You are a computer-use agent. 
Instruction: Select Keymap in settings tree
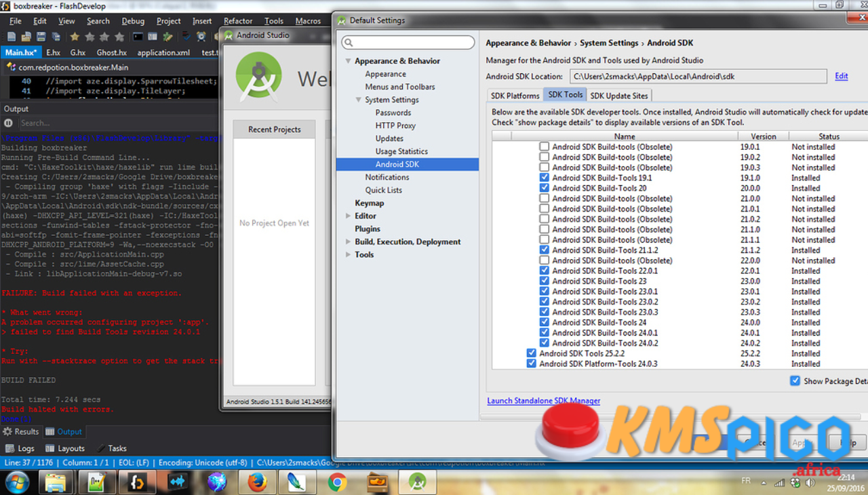point(369,203)
